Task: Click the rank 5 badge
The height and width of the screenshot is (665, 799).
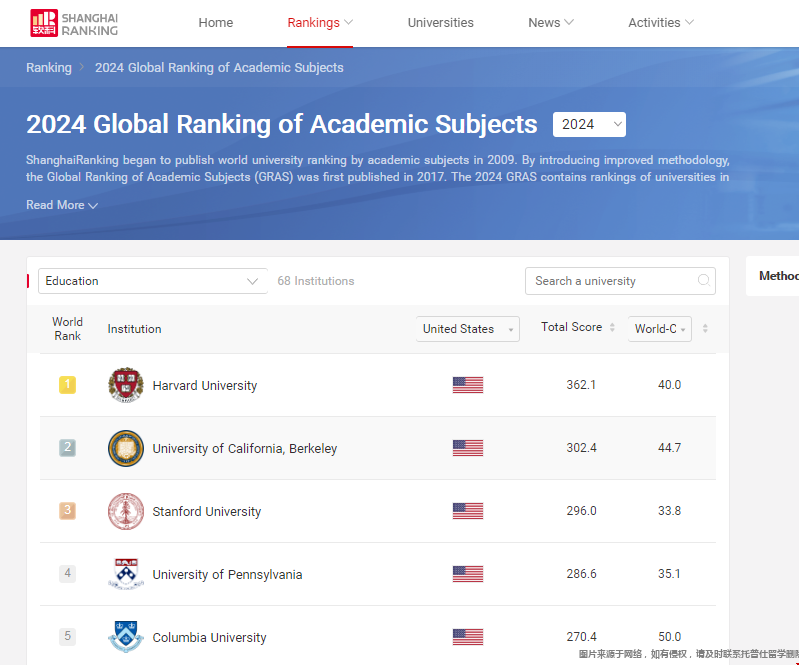Action: click(x=67, y=636)
